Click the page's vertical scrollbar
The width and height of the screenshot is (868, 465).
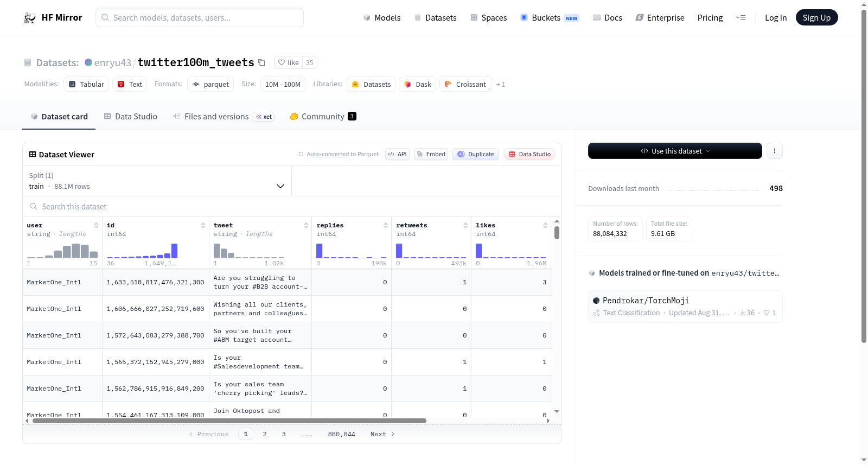point(864,176)
